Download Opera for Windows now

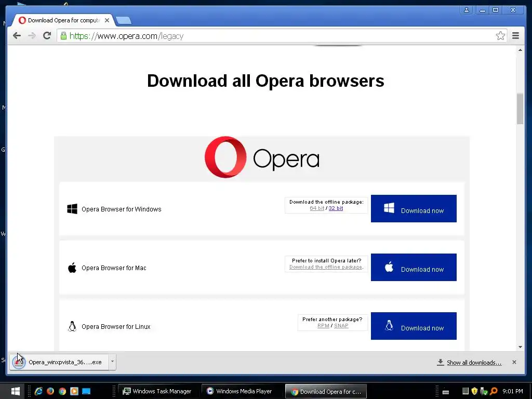413,209
